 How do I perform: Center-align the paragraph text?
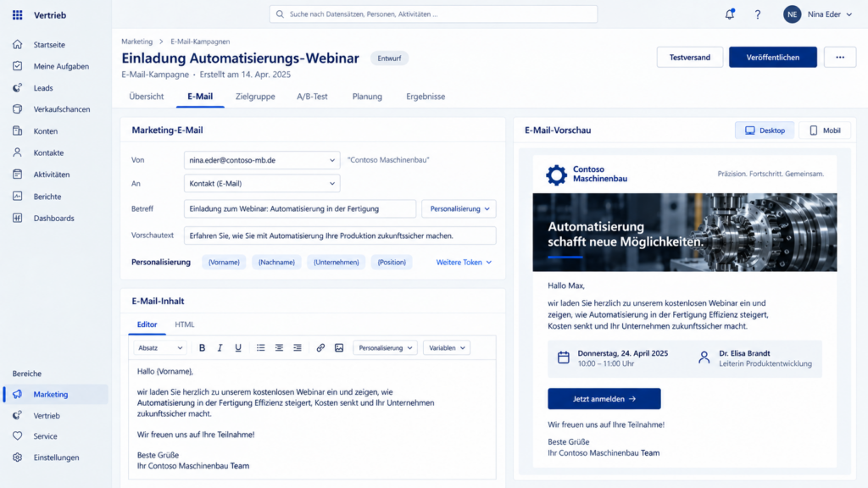279,348
